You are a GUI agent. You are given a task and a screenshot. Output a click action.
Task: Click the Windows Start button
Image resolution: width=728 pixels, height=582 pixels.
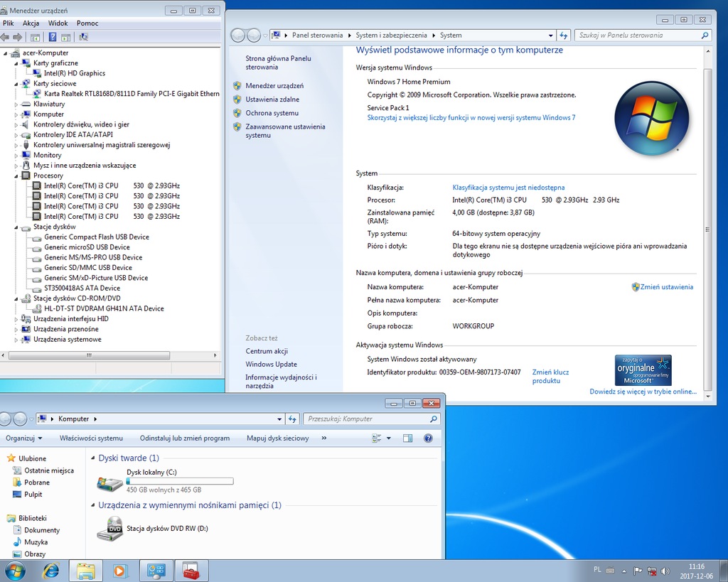[x=14, y=571]
